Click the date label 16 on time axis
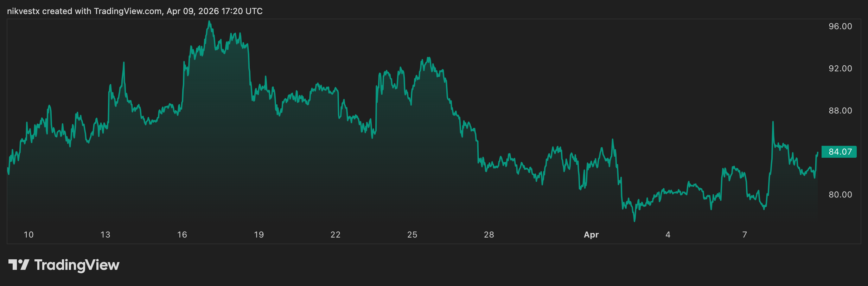The width and height of the screenshot is (868, 286). (182, 235)
